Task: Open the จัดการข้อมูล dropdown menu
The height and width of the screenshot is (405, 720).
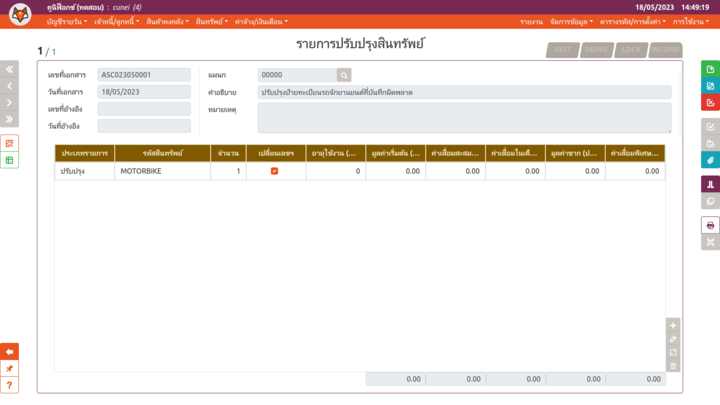Action: (x=571, y=22)
